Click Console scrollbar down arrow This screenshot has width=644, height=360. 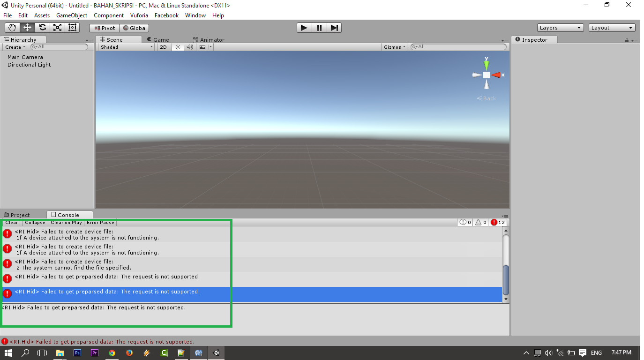[x=506, y=299]
